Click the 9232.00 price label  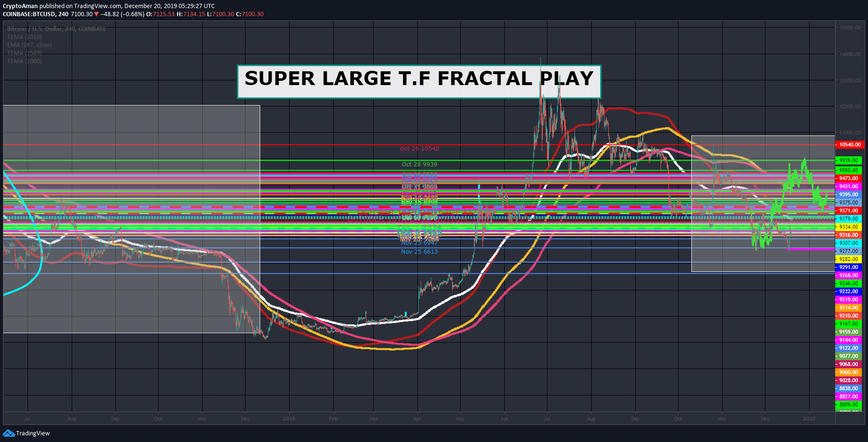pyautogui.click(x=849, y=291)
